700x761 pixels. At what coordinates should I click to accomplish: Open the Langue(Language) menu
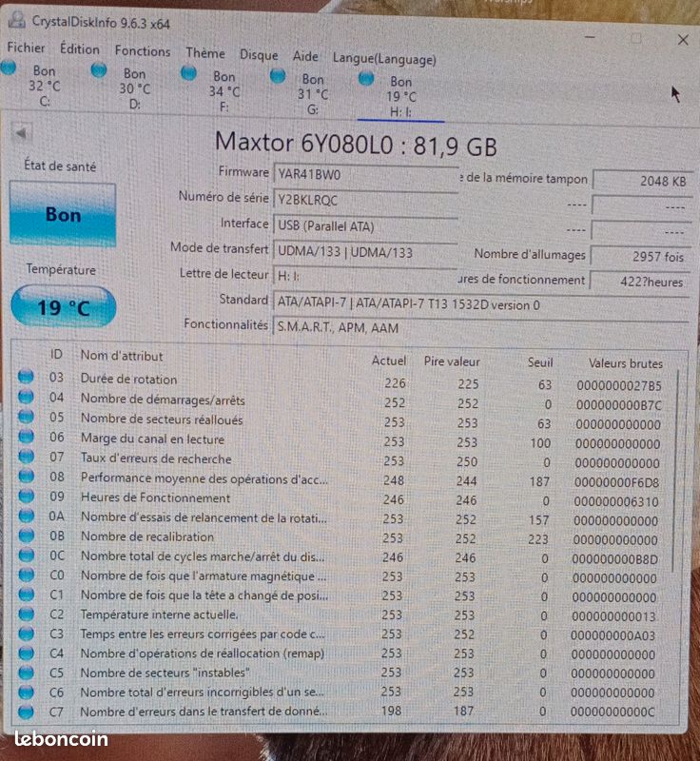click(x=384, y=59)
